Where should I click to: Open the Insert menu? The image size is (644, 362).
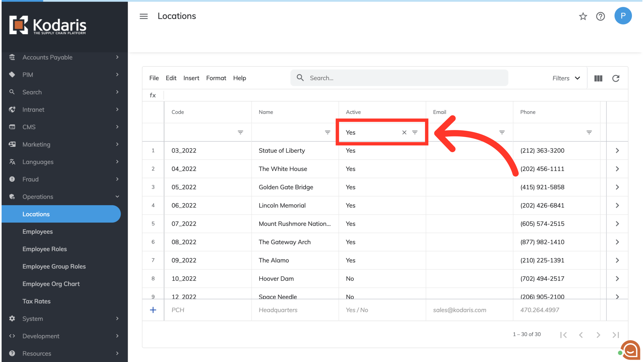click(191, 78)
